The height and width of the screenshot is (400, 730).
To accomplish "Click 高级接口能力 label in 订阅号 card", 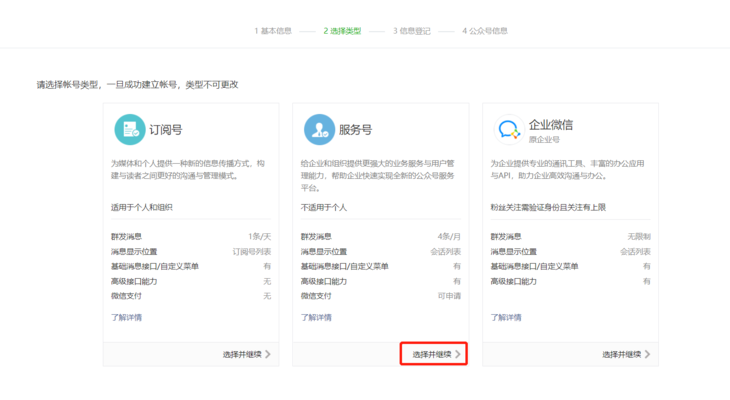I will pyautogui.click(x=134, y=281).
